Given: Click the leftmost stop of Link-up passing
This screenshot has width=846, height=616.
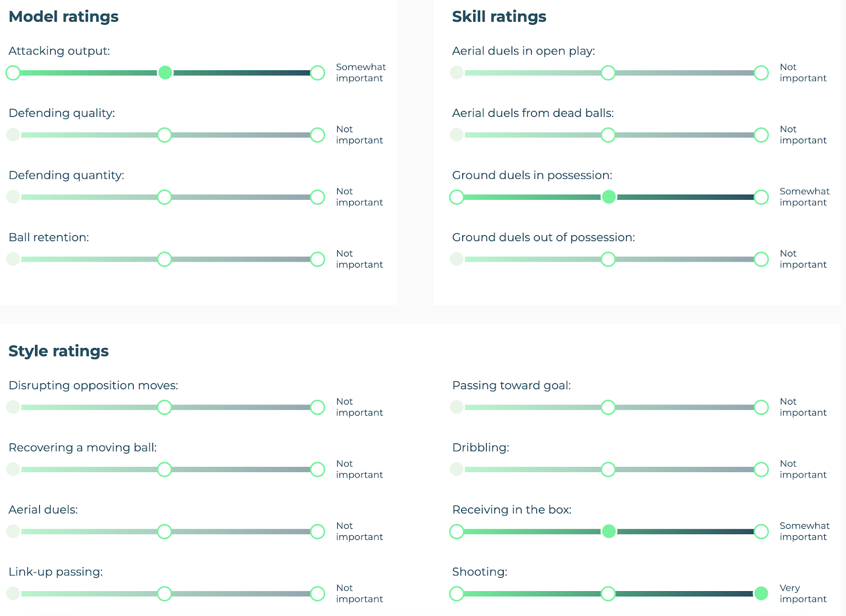Looking at the screenshot, I should pos(13,594).
